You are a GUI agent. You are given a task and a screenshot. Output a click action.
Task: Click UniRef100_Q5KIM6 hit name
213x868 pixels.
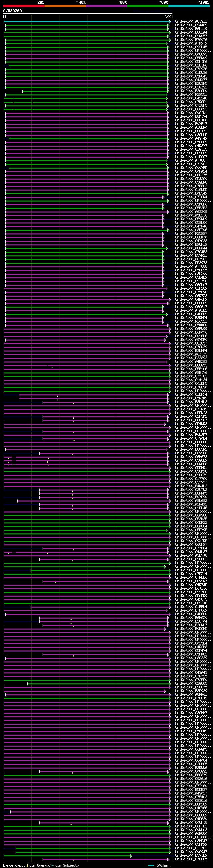(191, 62)
